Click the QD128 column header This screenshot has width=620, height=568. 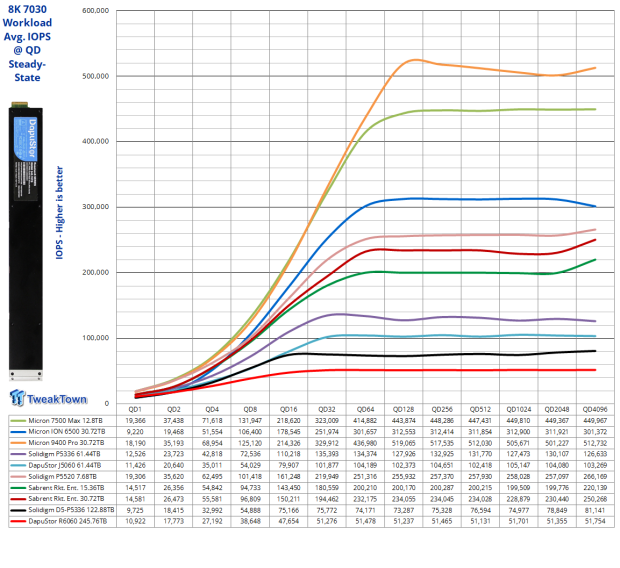coord(403,409)
